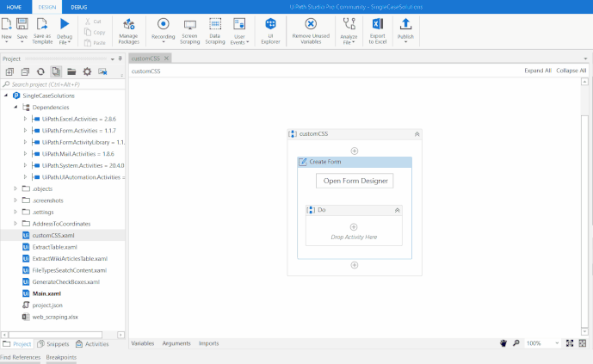The width and height of the screenshot is (593, 364).
Task: Click Collapse All in designer
Action: click(x=571, y=71)
